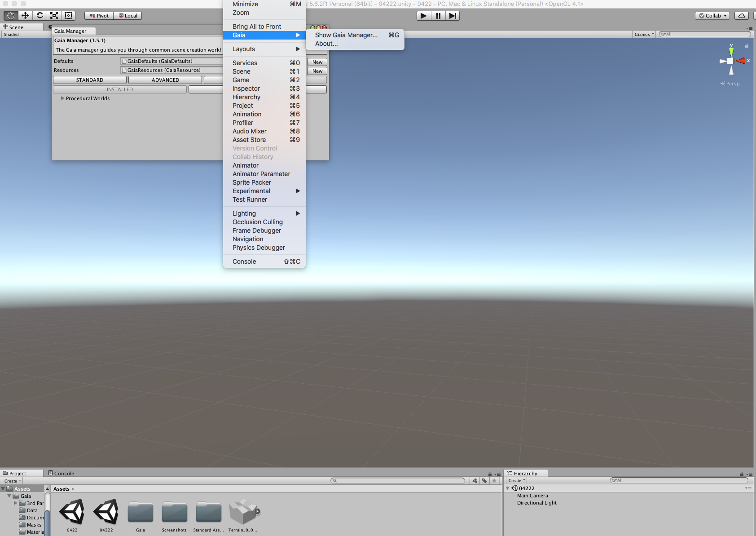Viewport: 756px width, 536px height.
Task: Select the Scale tool in toolbar
Action: [x=54, y=16]
